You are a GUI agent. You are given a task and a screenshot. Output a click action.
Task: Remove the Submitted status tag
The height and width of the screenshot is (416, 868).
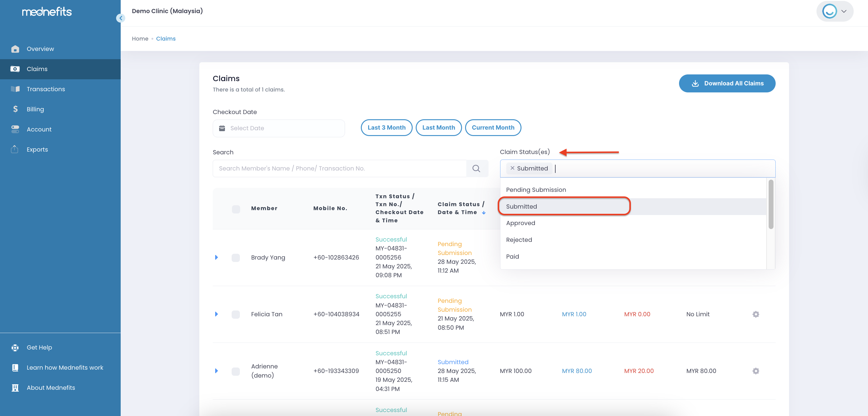[512, 168]
